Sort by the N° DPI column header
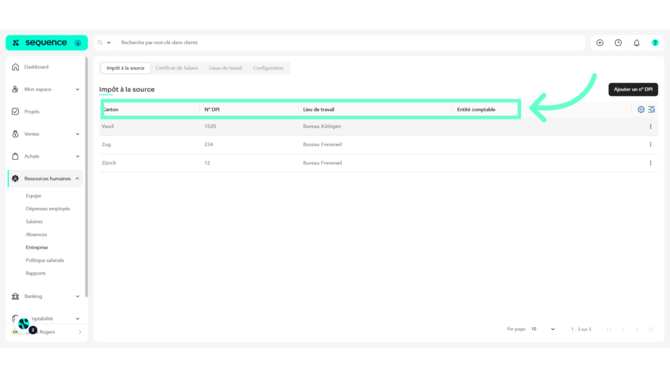 tap(212, 109)
